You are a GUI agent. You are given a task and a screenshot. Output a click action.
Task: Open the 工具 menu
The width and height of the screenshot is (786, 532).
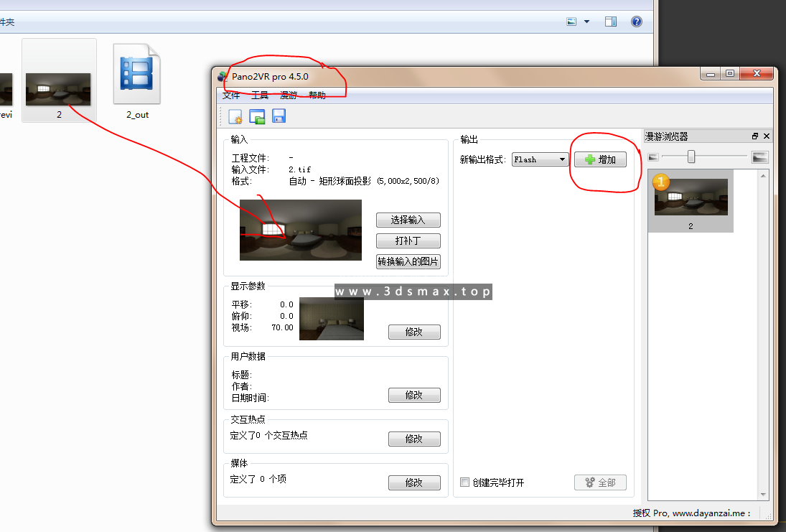(x=260, y=95)
